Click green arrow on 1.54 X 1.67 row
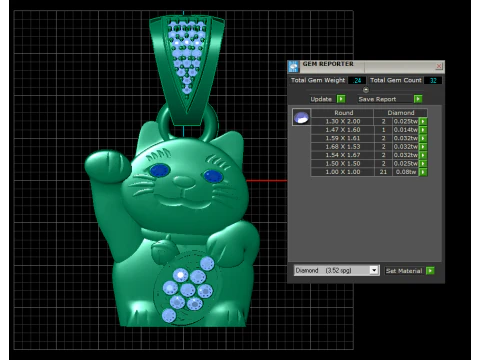Image resolution: width=480 pixels, height=360 pixels. click(423, 155)
